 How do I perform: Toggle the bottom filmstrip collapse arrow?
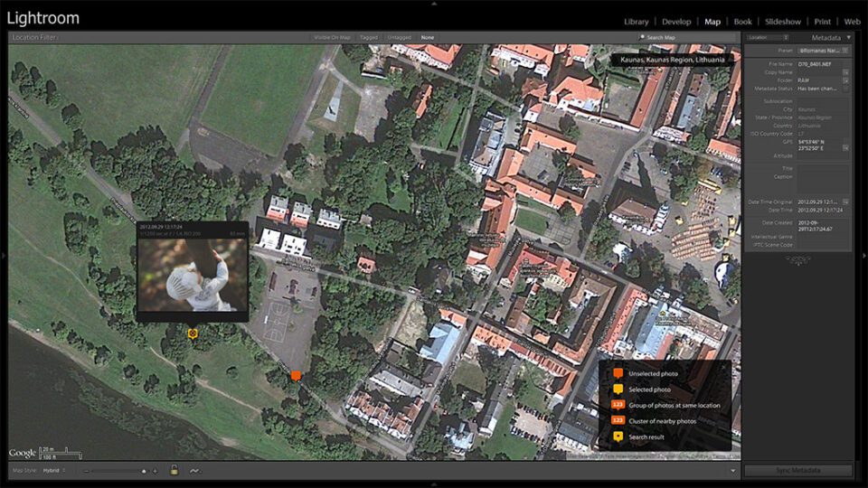434,484
